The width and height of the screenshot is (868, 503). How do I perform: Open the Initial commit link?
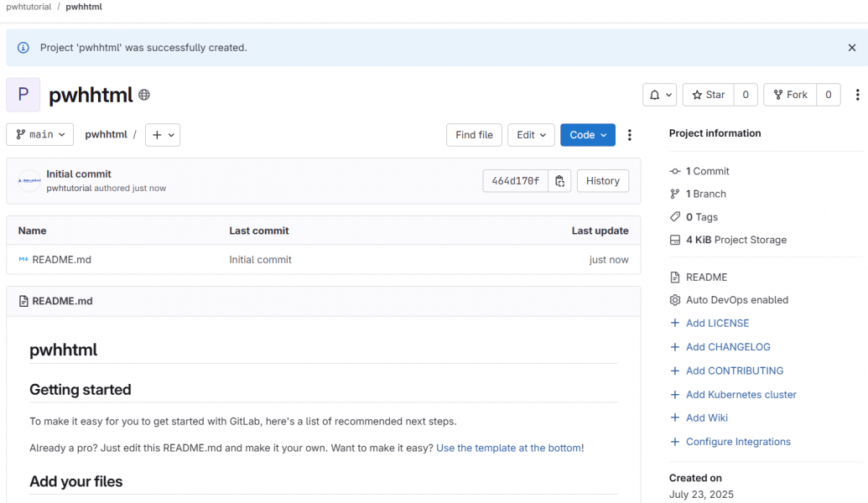click(79, 174)
